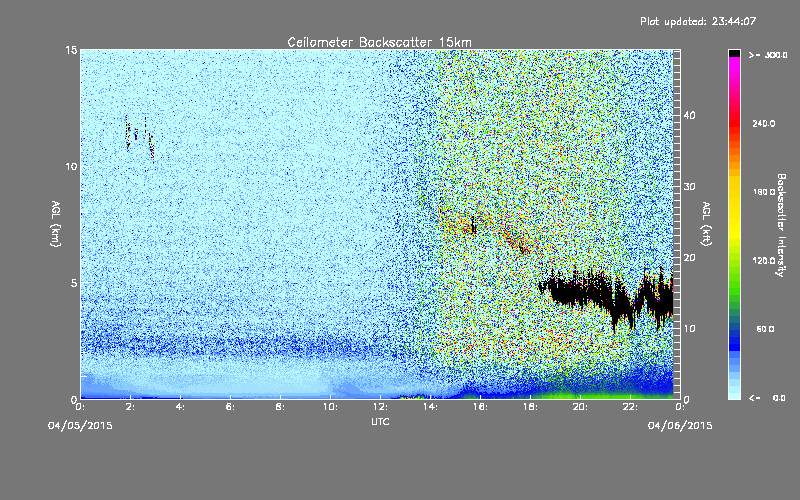Image resolution: width=800 pixels, height=500 pixels.
Task: Click the 40 tick on kft axis
Action: click(x=689, y=115)
